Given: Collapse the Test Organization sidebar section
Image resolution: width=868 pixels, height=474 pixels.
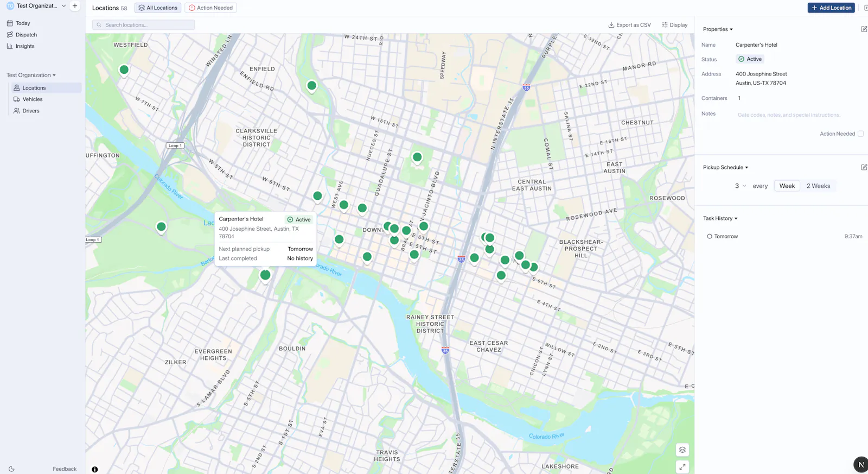Looking at the screenshot, I should 31,75.
